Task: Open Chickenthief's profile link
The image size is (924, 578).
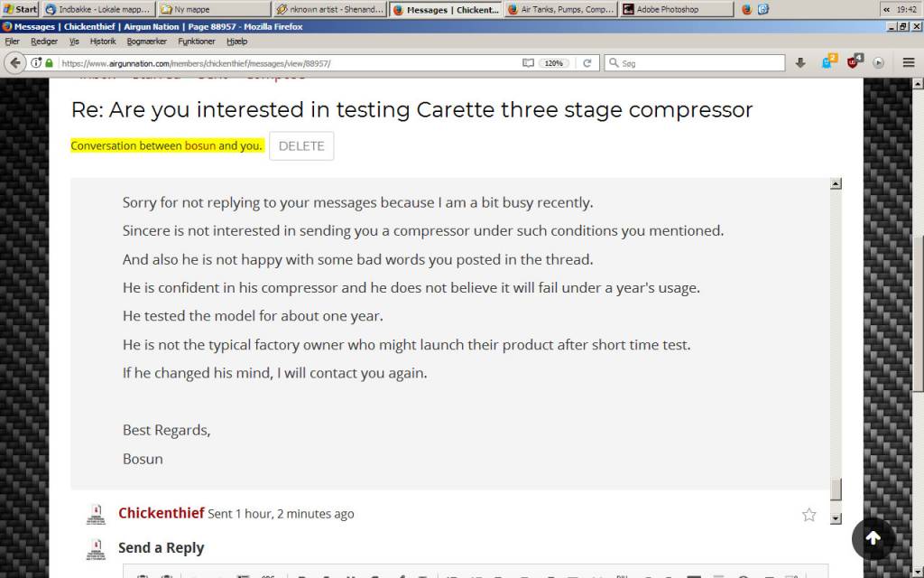Action: (161, 513)
